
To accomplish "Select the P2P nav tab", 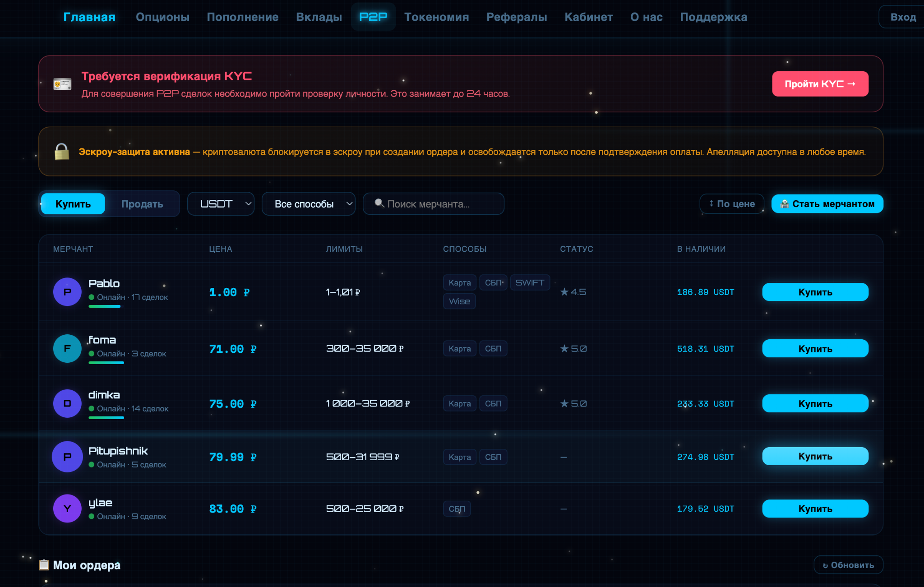I will pos(373,17).
